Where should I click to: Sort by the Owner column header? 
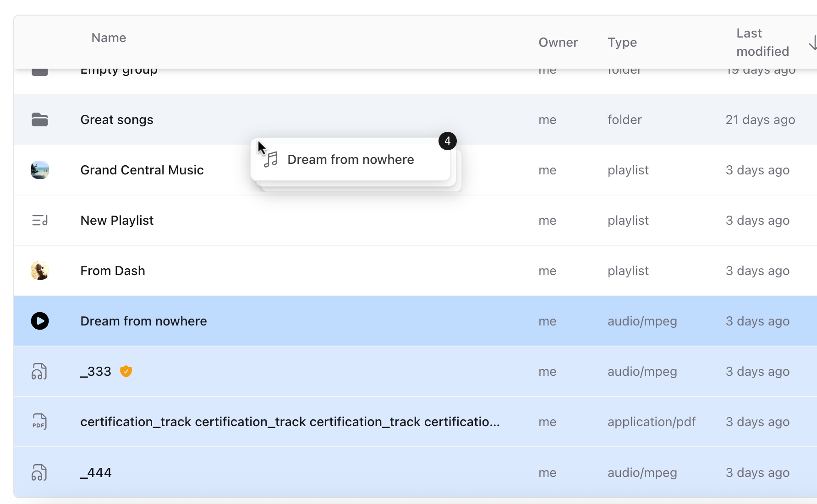click(x=558, y=43)
